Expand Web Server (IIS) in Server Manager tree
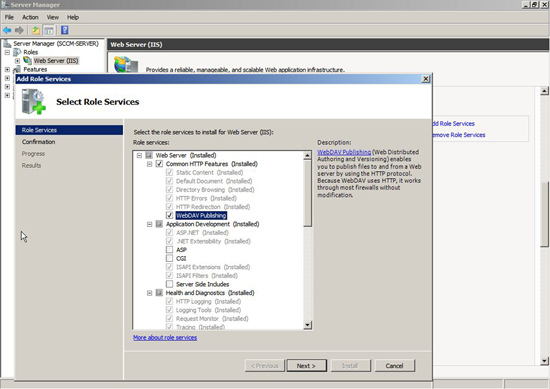550x389 pixels. pos(17,61)
